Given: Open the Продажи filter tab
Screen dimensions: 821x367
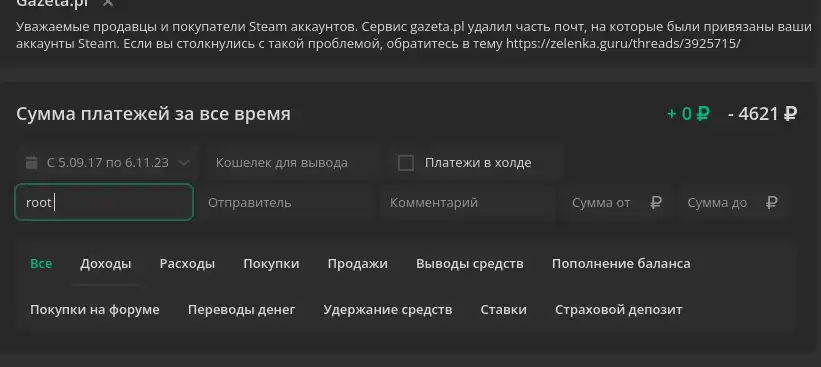Looking at the screenshot, I should coord(358,263).
